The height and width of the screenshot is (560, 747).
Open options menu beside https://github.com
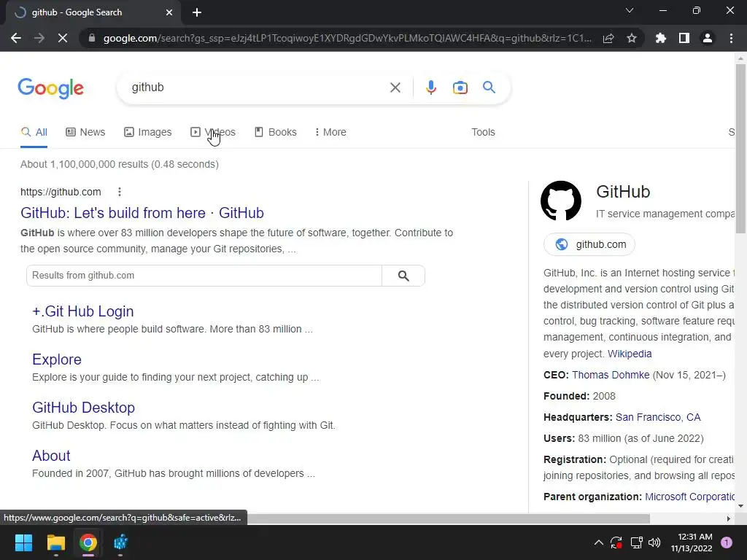(120, 192)
